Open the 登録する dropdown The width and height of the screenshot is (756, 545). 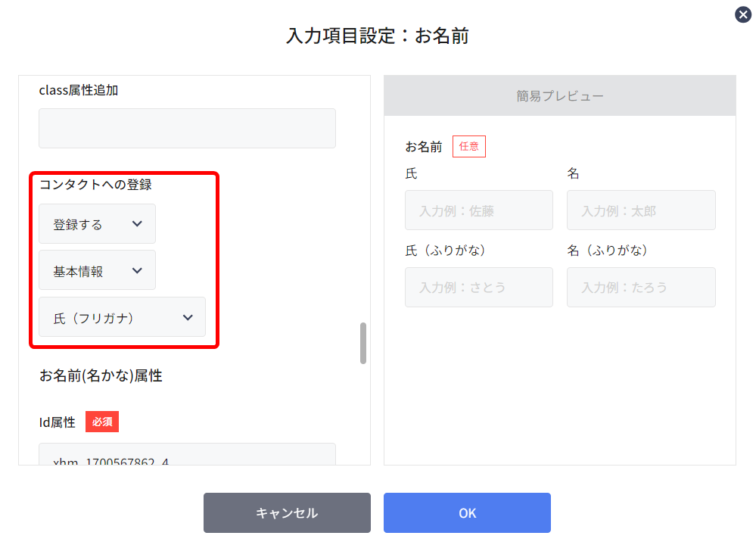tap(97, 224)
